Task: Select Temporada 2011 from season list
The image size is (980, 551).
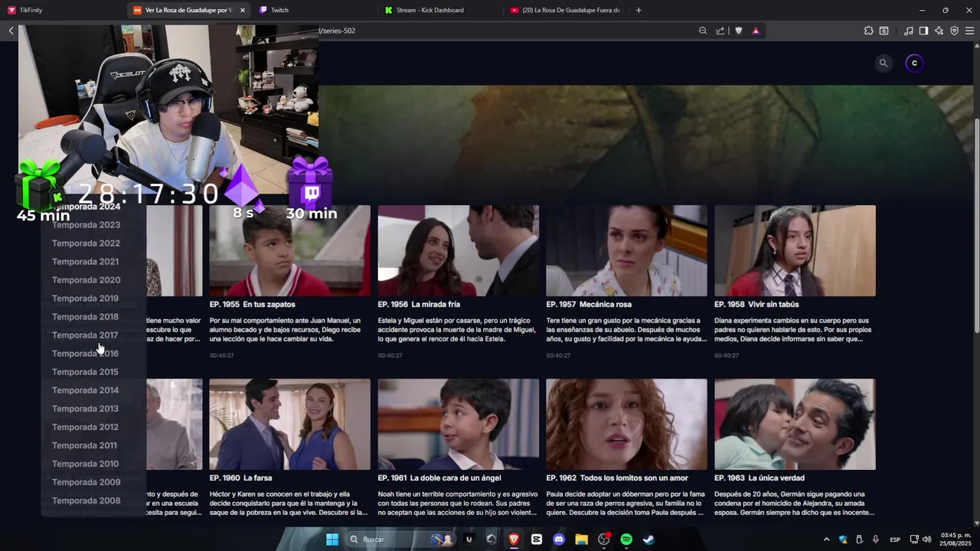Action: 86,445
